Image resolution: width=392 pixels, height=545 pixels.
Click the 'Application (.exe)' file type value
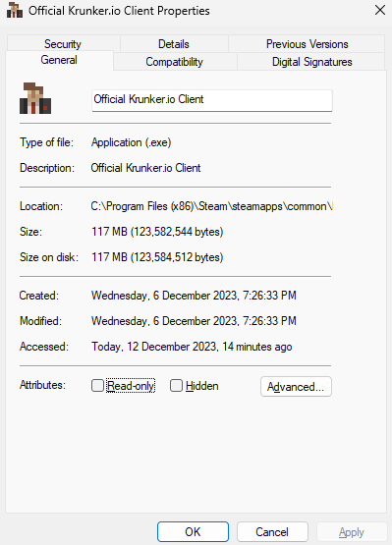pyautogui.click(x=131, y=142)
